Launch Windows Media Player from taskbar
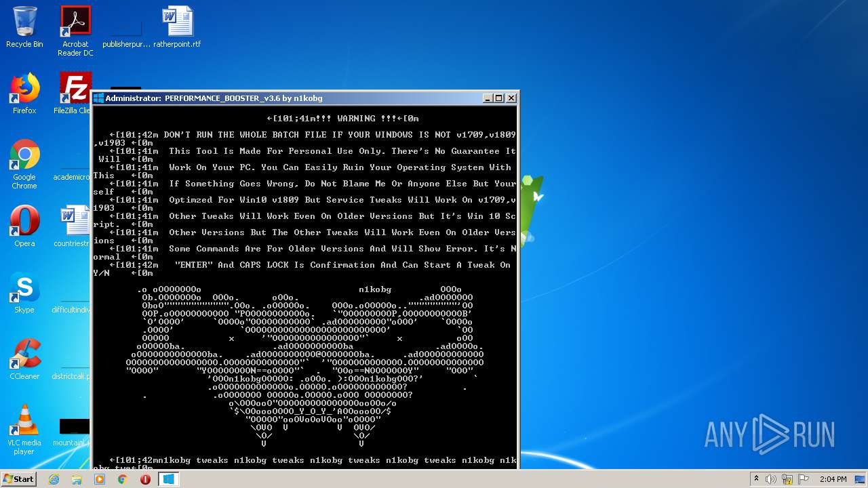The width and height of the screenshot is (868, 488). click(100, 479)
